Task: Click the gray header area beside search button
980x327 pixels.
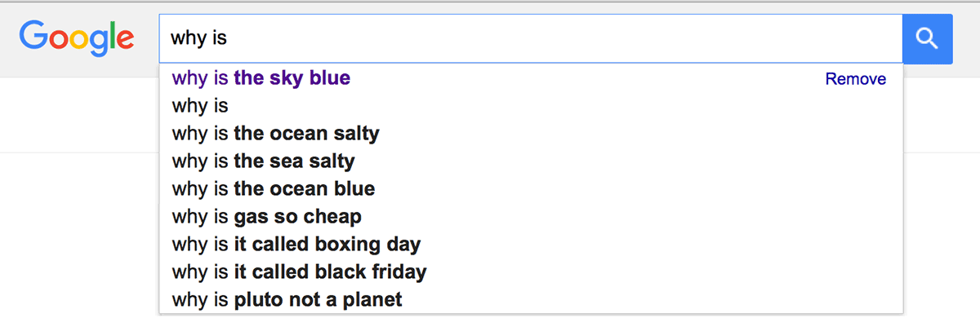Action: [966, 38]
